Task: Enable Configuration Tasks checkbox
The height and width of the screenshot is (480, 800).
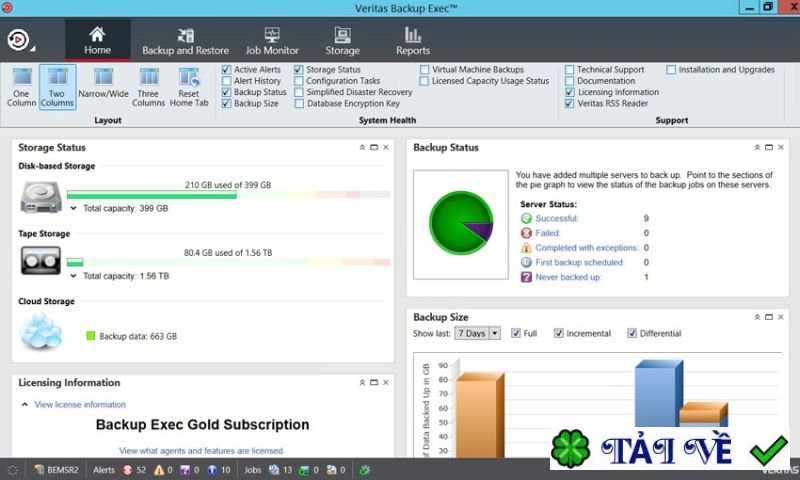Action: click(298, 81)
